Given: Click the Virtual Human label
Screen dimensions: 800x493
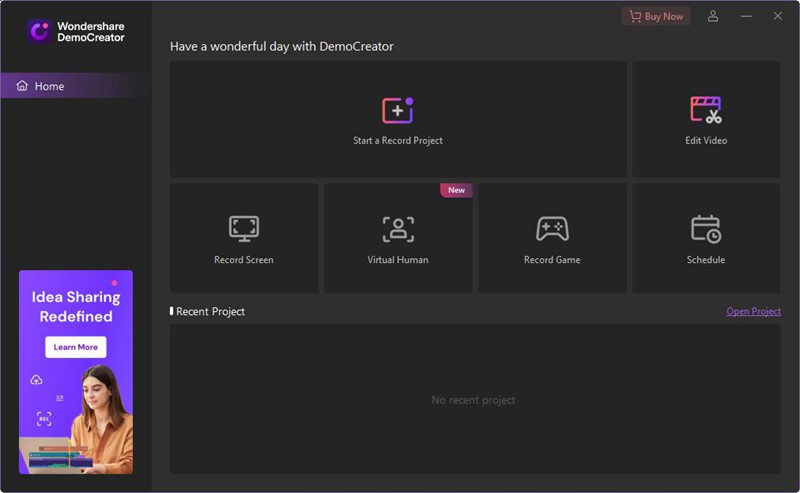Looking at the screenshot, I should (x=397, y=260).
